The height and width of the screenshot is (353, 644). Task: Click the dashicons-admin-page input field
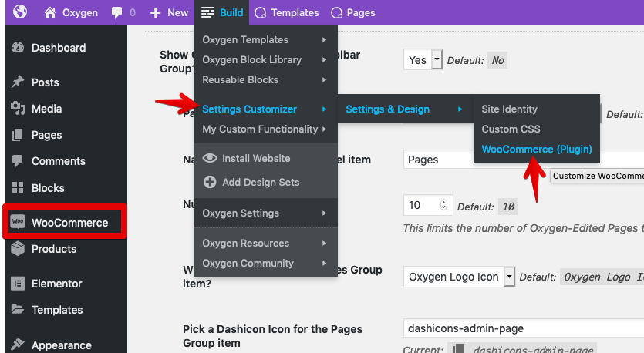tap(524, 328)
